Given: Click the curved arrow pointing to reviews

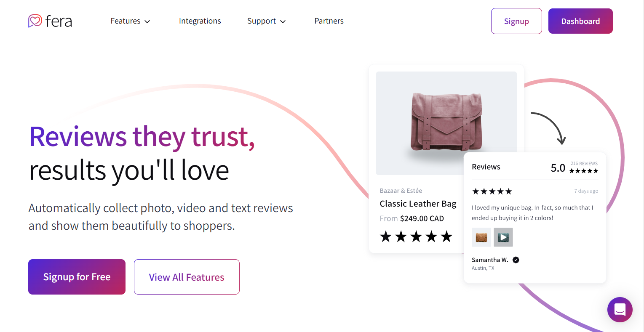Looking at the screenshot, I should coord(548,126).
